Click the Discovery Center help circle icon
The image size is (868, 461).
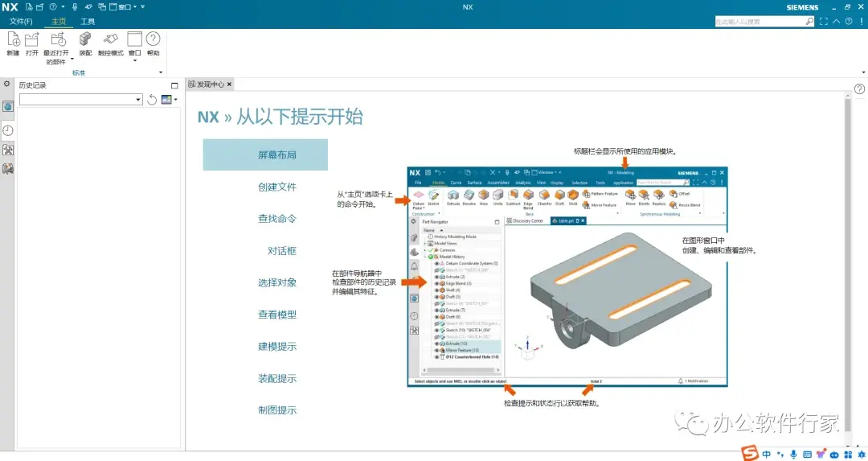[859, 88]
